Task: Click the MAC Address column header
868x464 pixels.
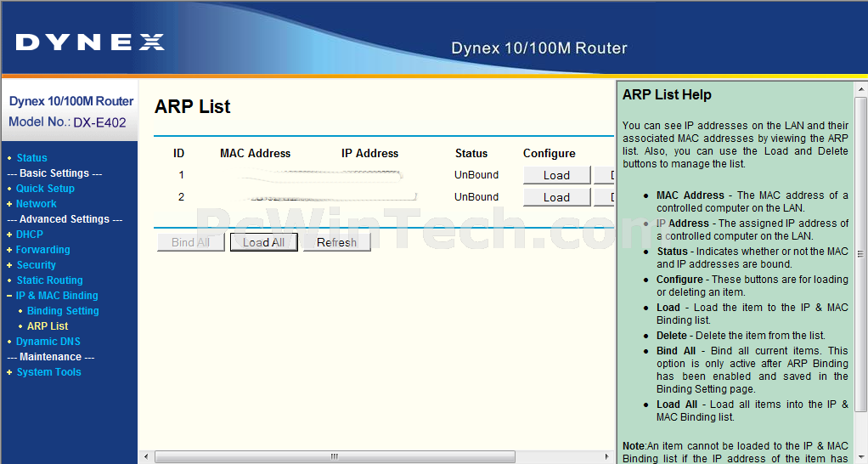Action: (255, 153)
